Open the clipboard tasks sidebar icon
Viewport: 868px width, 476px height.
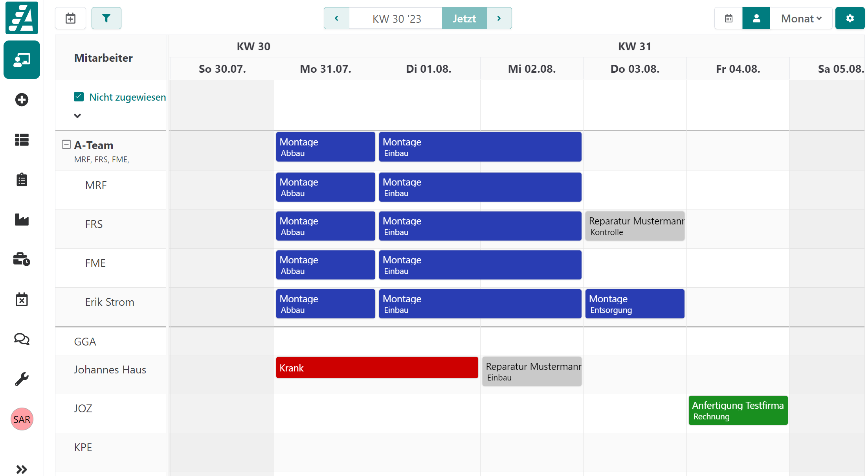coord(22,180)
